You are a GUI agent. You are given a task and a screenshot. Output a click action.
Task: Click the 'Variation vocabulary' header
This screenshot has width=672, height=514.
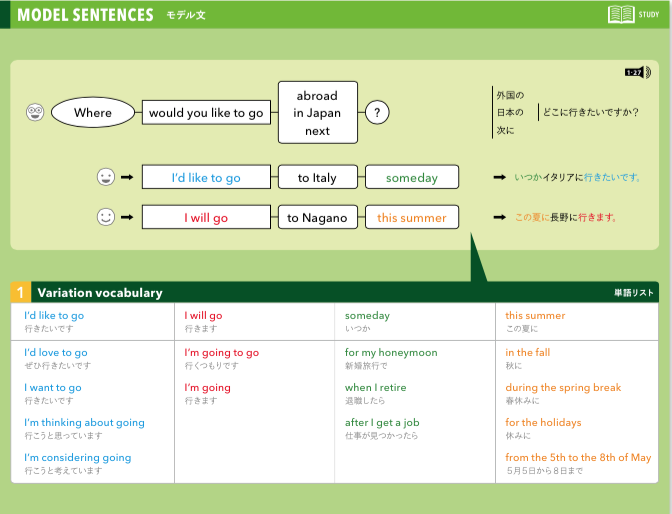tap(100, 293)
